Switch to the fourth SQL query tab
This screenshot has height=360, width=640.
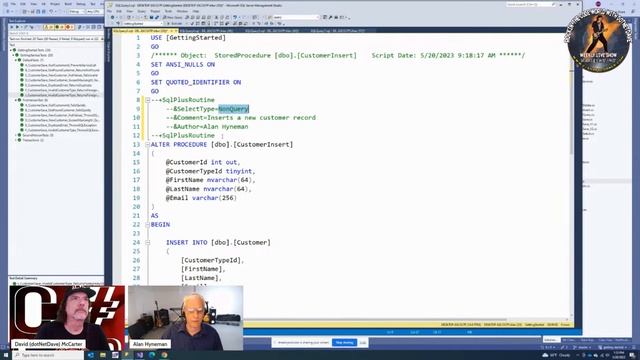[338, 31]
